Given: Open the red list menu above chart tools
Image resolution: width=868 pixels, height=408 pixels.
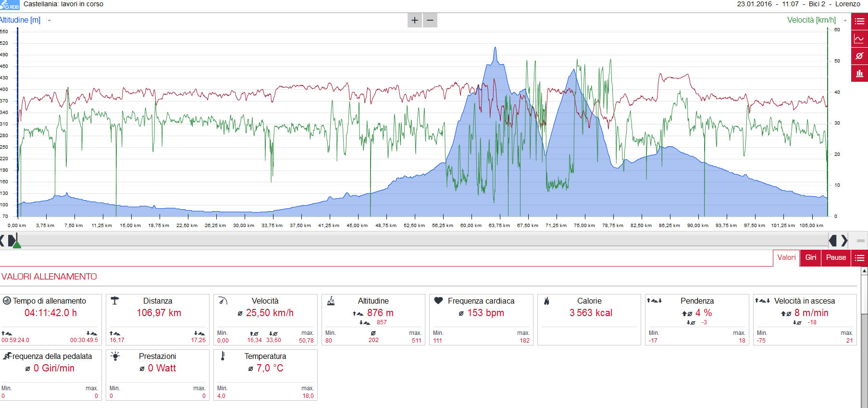Looking at the screenshot, I should coord(859,21).
